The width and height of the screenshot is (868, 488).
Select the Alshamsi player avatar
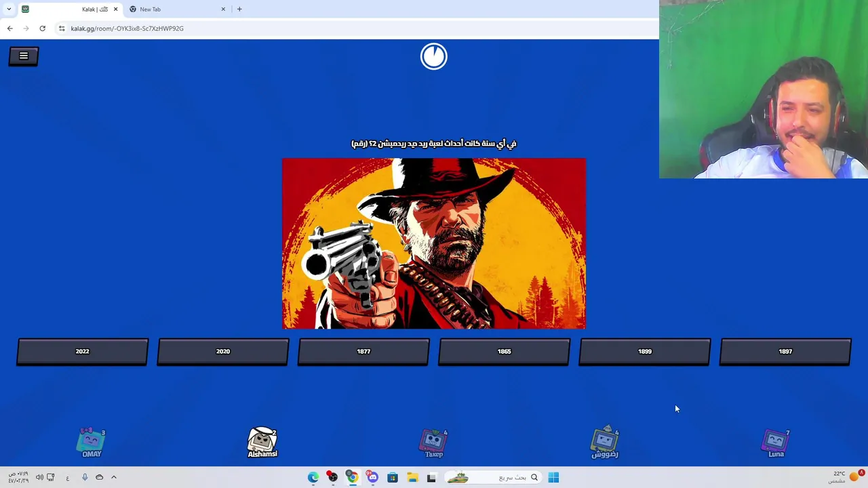(x=262, y=443)
